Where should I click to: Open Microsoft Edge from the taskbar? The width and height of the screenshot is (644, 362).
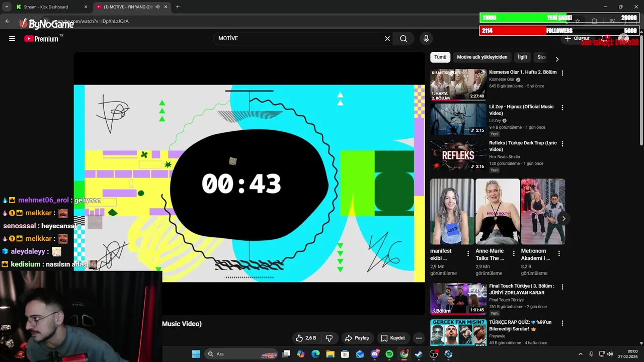click(x=315, y=354)
